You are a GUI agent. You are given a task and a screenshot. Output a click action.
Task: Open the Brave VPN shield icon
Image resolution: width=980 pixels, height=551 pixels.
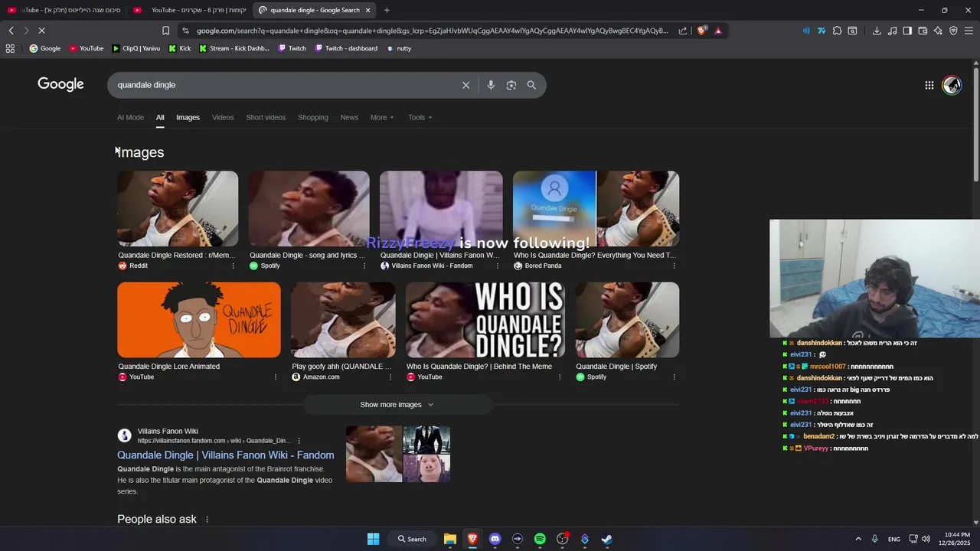(953, 31)
